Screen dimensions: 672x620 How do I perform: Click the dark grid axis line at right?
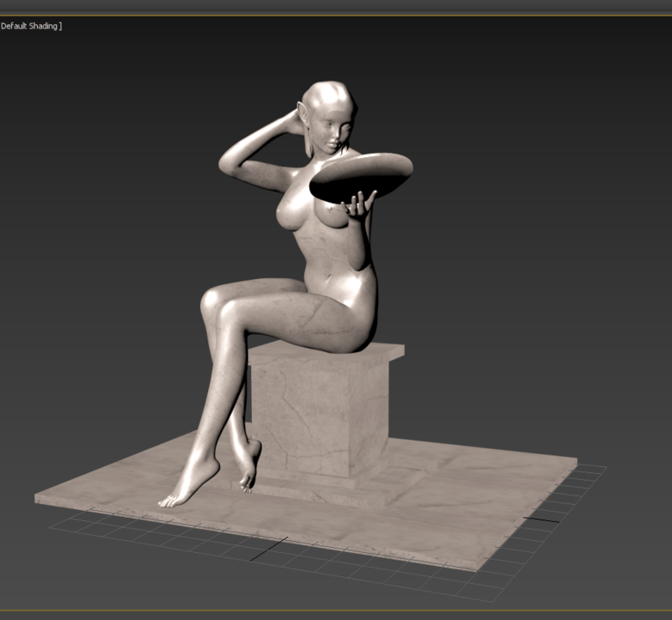pyautogui.click(x=542, y=519)
